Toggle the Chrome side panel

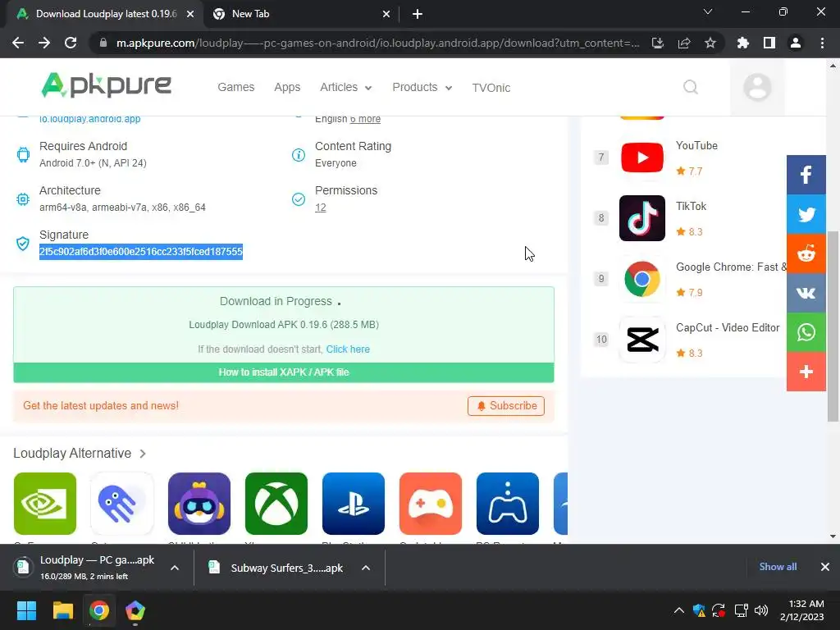769,43
